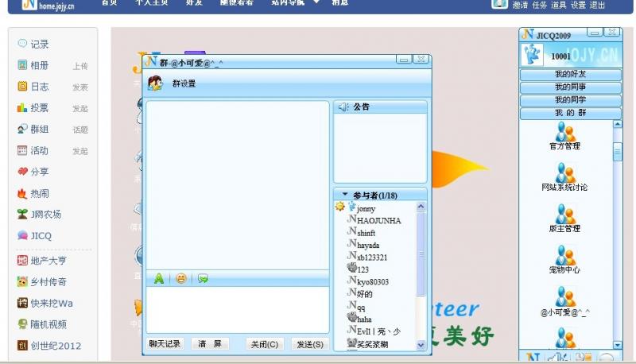Select participant 笑笑浆糊
Viewport: 636px width, 364px height.
coord(372,344)
